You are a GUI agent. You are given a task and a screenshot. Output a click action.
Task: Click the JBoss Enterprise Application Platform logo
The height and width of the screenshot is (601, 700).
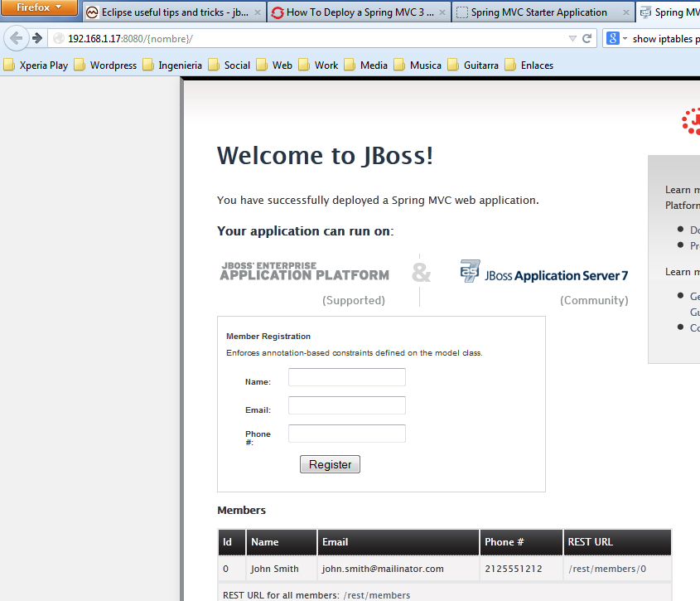click(305, 271)
